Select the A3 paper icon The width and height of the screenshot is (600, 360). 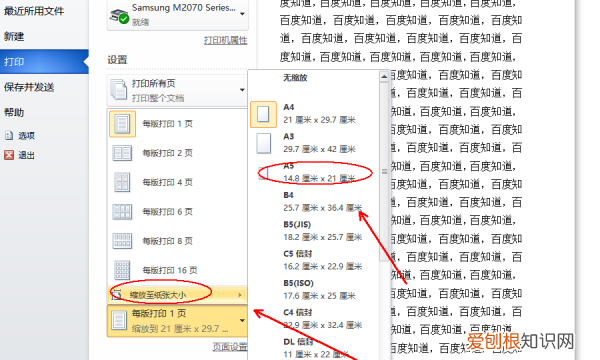(x=263, y=143)
